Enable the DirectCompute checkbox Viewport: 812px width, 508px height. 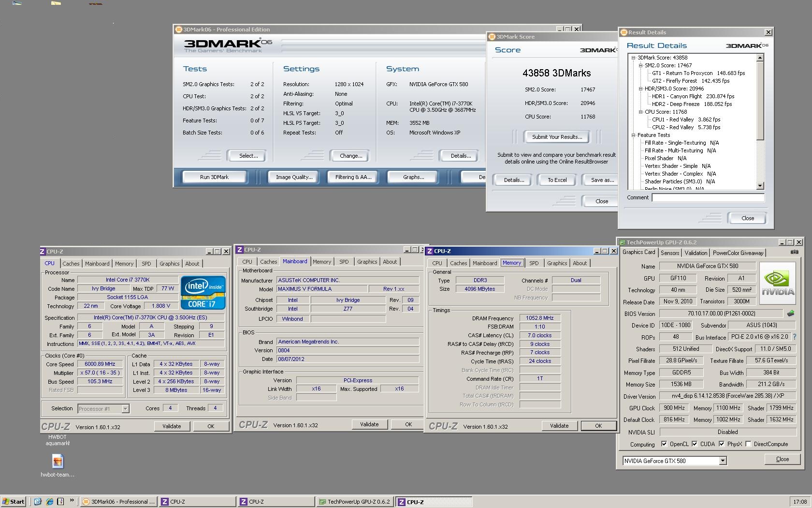point(748,444)
